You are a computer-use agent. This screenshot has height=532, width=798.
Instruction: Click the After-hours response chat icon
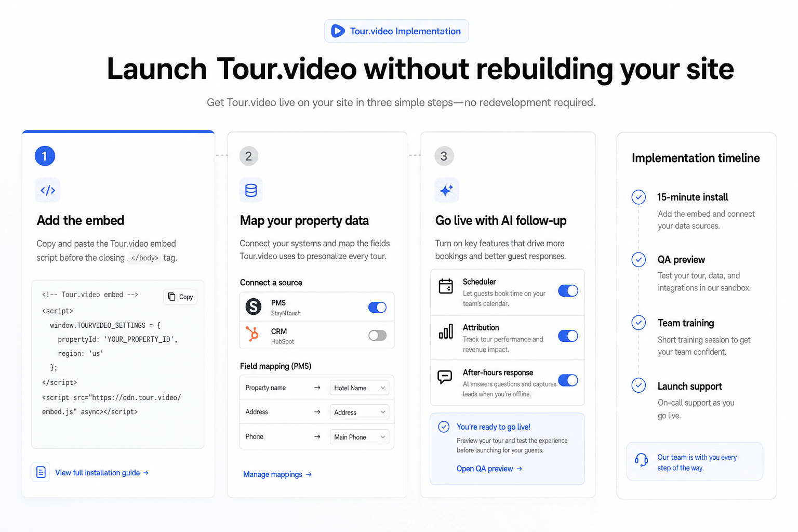pos(445,377)
